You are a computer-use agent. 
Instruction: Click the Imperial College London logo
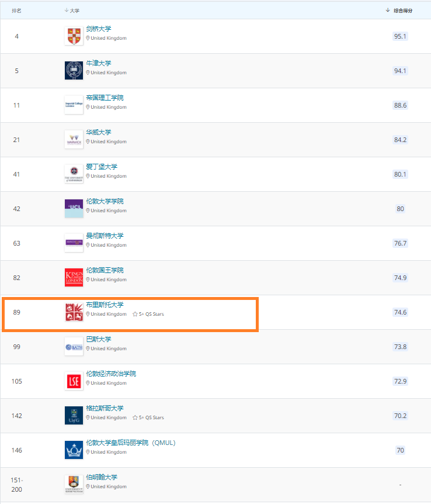(x=74, y=105)
